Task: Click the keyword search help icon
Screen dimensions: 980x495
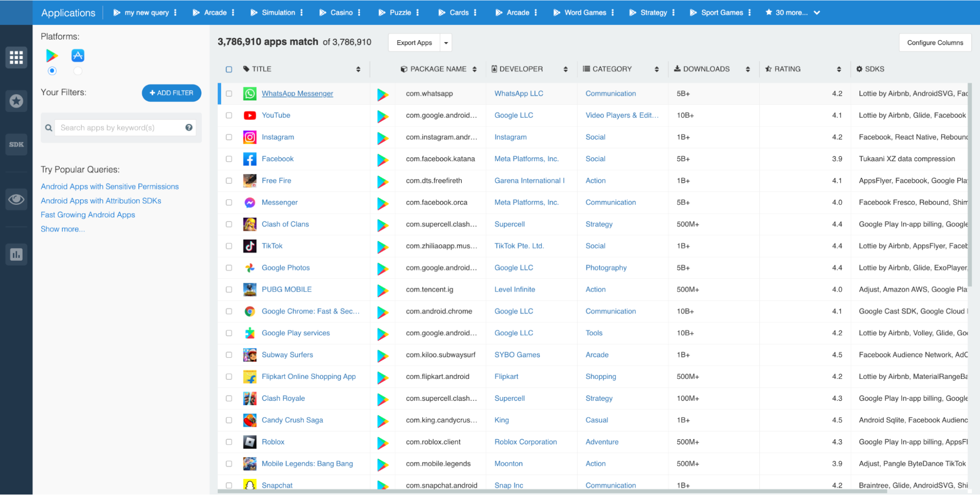Action: (189, 127)
